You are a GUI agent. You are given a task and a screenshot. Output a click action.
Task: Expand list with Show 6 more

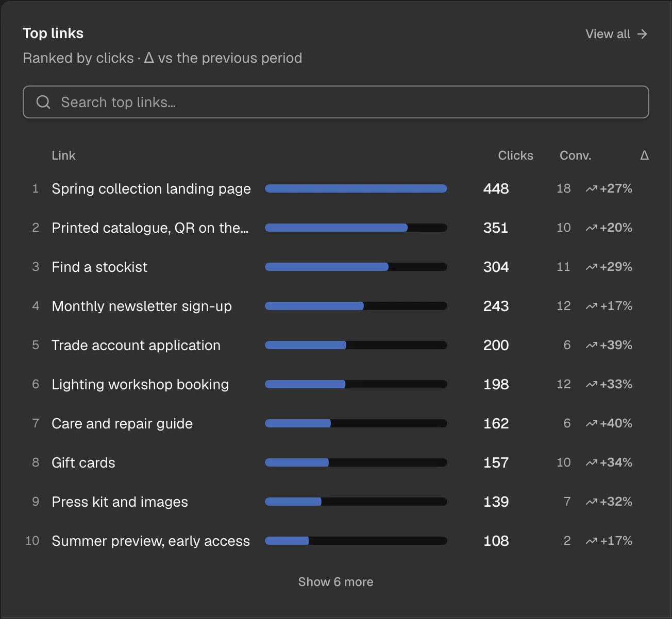(x=335, y=582)
